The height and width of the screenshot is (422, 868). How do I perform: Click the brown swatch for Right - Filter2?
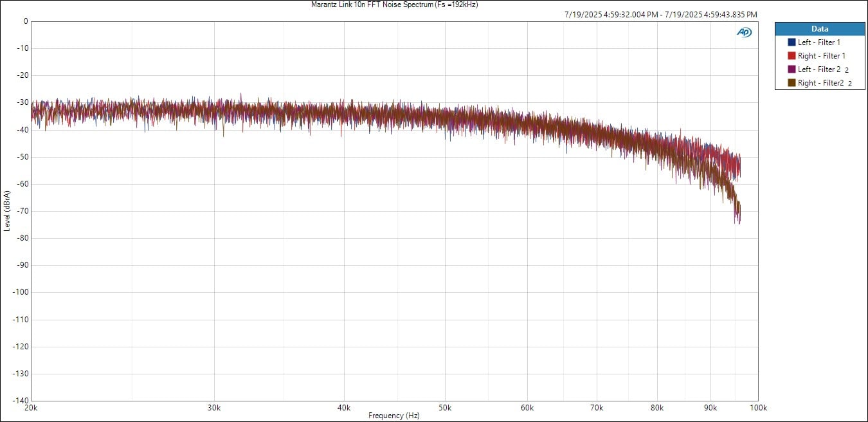791,83
